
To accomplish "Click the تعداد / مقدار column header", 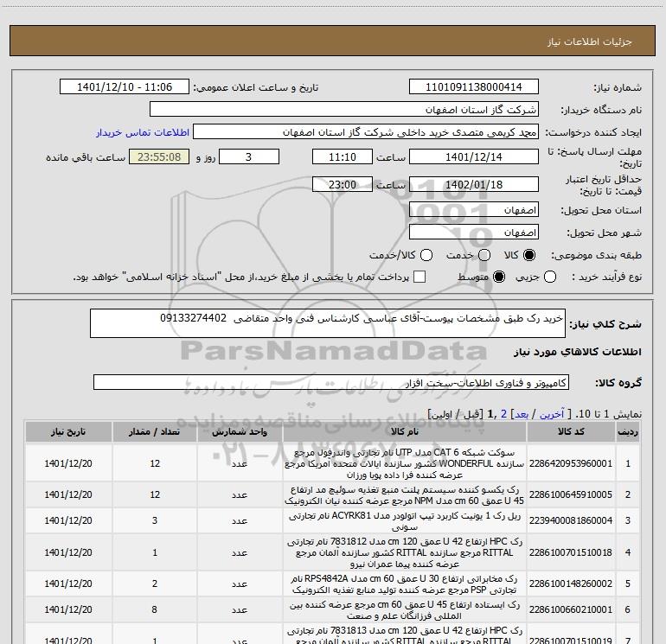I will [x=155, y=431].
